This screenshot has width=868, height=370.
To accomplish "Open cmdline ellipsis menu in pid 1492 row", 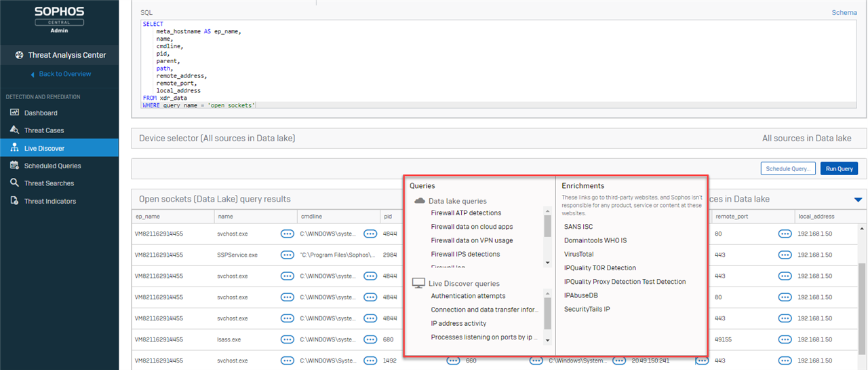I will (x=370, y=360).
